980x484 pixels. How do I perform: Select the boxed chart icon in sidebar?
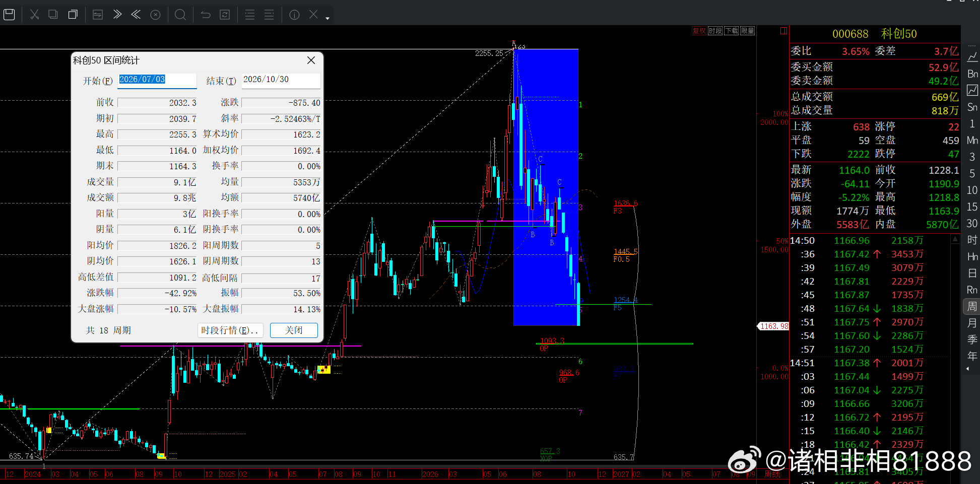pyautogui.click(x=972, y=90)
